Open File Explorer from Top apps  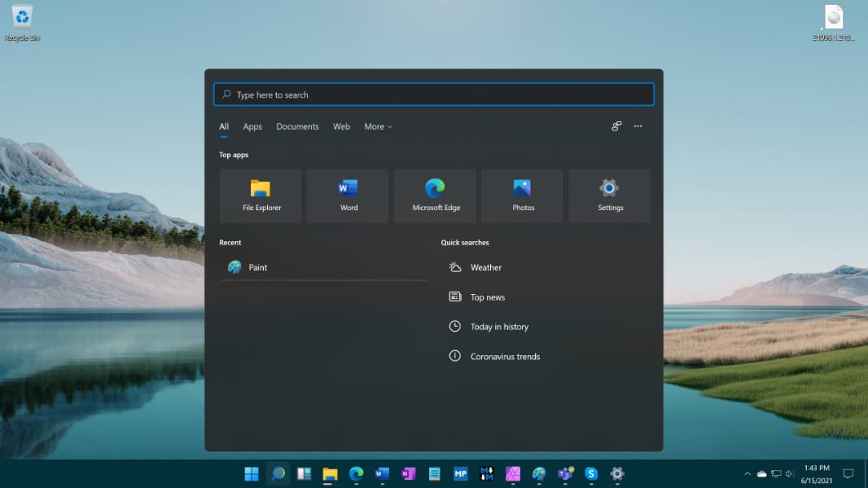coord(261,196)
